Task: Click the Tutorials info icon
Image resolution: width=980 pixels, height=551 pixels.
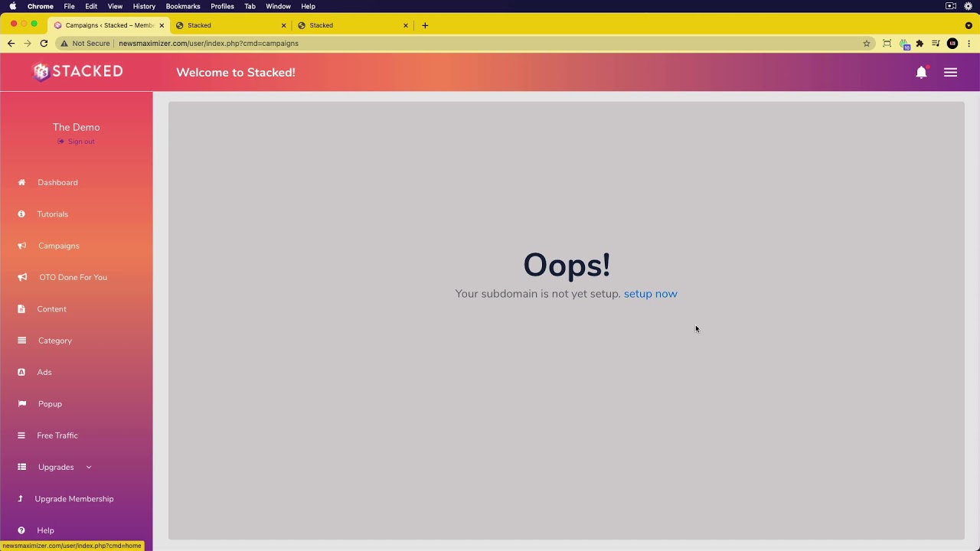Action: point(21,214)
